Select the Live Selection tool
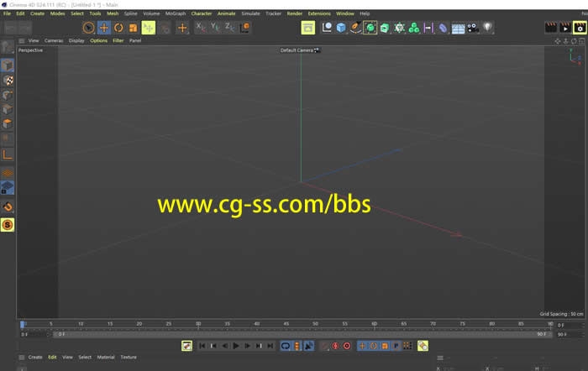The height and width of the screenshot is (371, 588). click(88, 28)
